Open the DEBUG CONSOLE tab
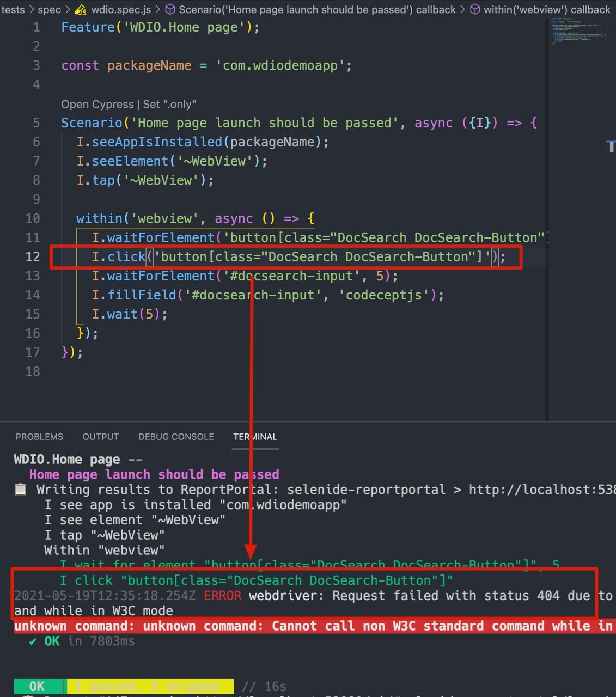Viewport: 616px width, 697px height. [x=176, y=437]
